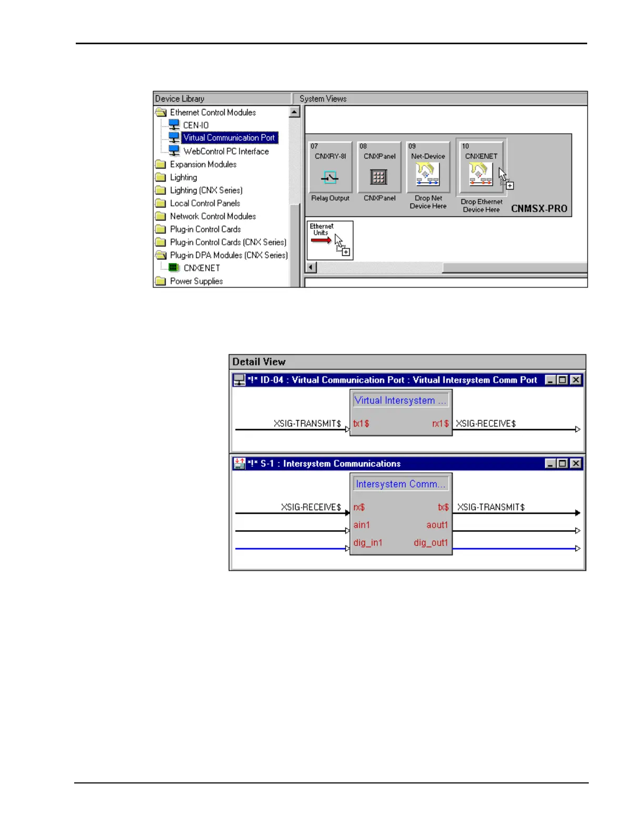Click the XSIG-TRANSMIT$ signal on S-1 output
Screen dimensions: 644x834
tap(491, 508)
